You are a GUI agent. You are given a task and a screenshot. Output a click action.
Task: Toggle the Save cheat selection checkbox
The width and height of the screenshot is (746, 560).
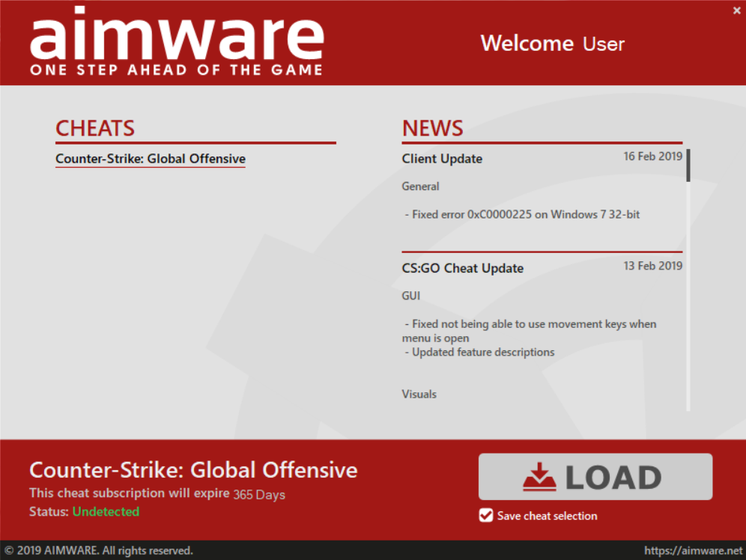tap(486, 515)
